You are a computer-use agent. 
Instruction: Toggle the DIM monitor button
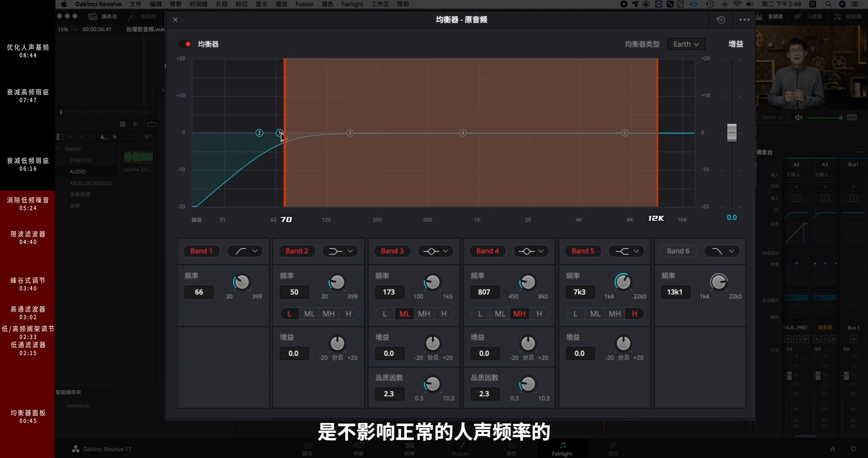[852, 117]
